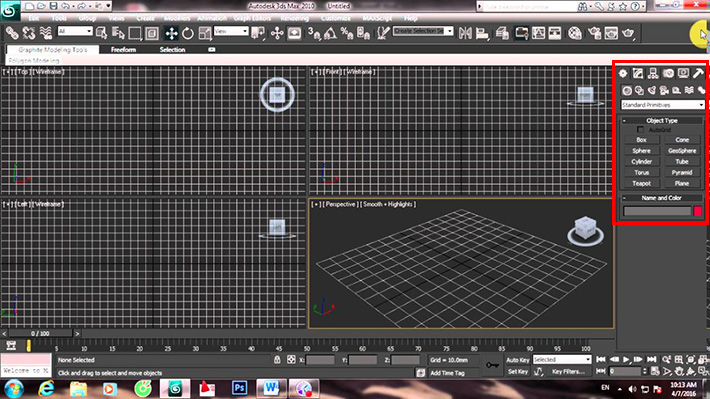The width and height of the screenshot is (710, 399).
Task: Click the Render Production teapot icon
Action: tap(628, 33)
